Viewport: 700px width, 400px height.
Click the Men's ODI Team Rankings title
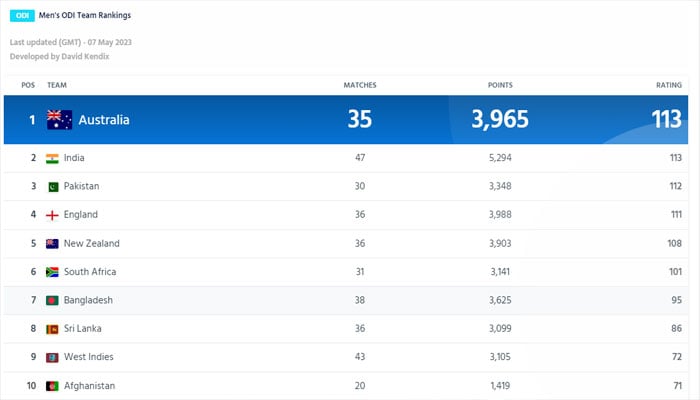pos(86,16)
